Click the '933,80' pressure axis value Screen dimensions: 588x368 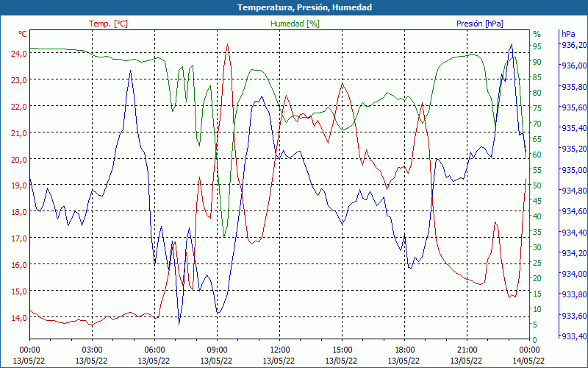[x=573, y=294]
